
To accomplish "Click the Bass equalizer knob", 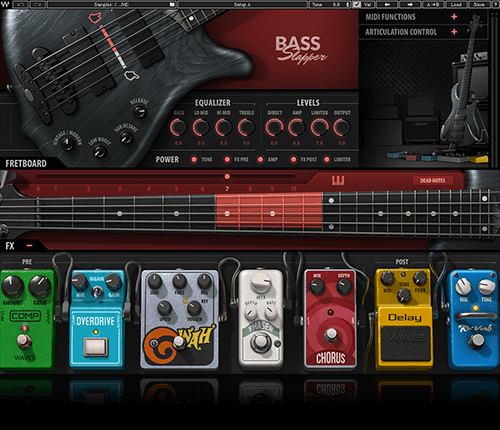I will click(x=178, y=127).
